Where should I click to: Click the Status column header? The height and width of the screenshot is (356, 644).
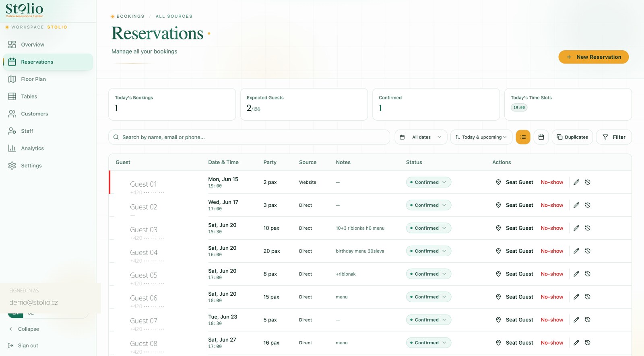(414, 163)
